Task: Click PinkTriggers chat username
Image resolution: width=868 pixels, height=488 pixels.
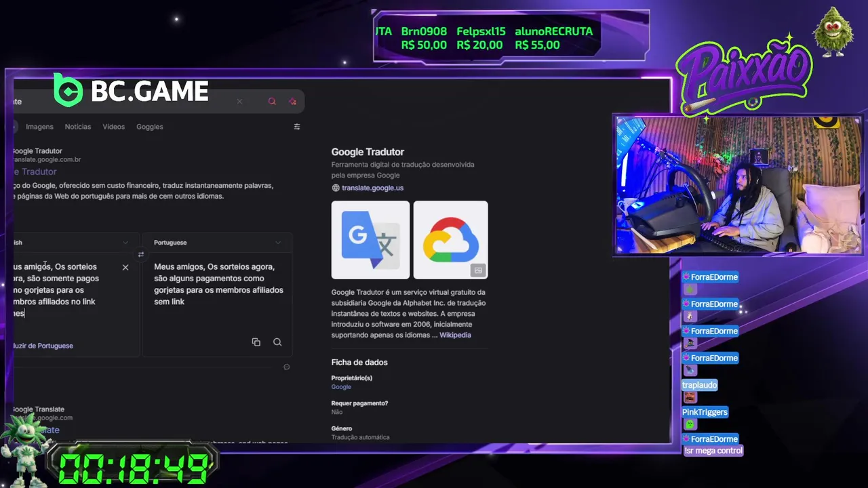Action: [705, 412]
